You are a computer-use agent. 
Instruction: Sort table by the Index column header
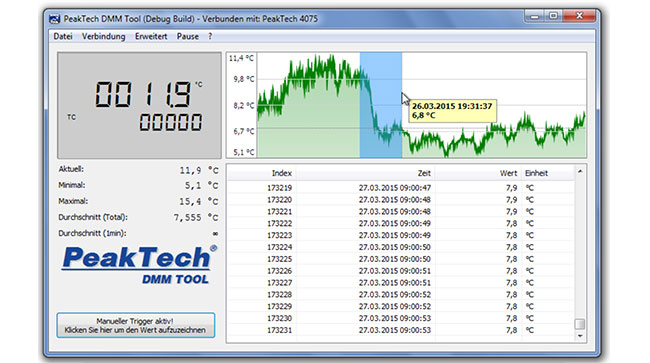[x=262, y=173]
